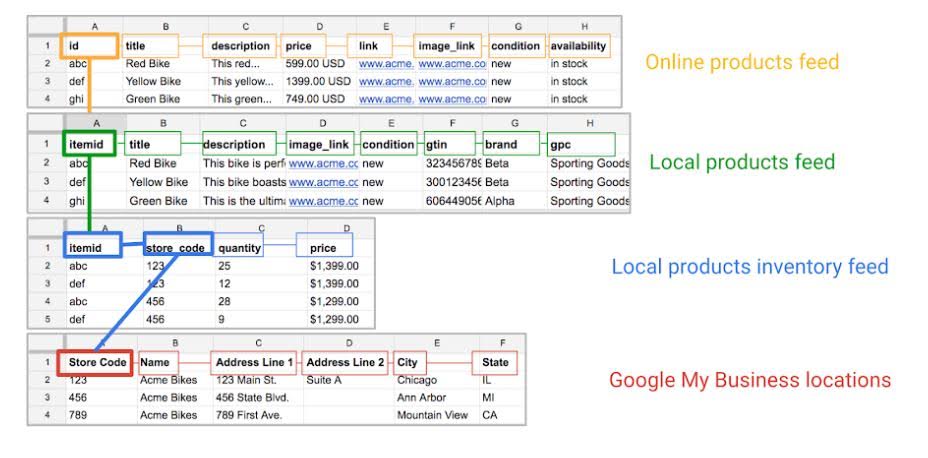
Task: Select the 'Mountain View' city cell
Action: tap(431, 415)
